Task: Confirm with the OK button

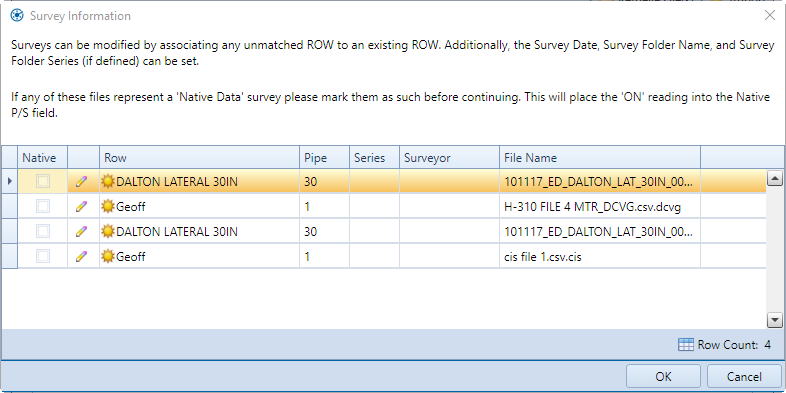Action: pyautogui.click(x=663, y=376)
